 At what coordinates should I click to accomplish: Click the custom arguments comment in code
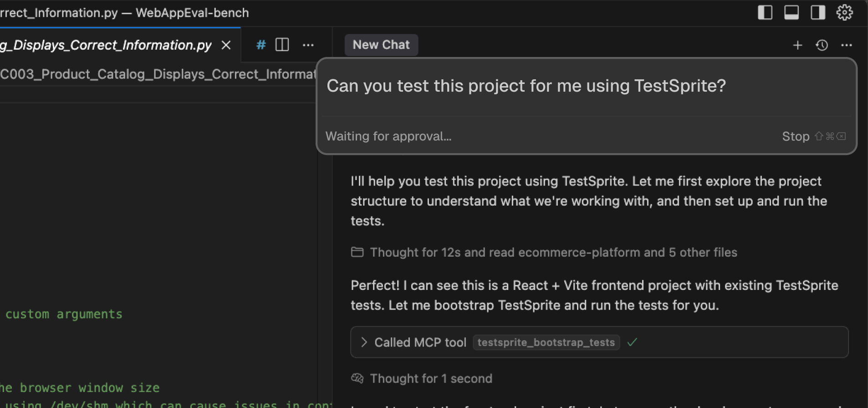tap(64, 314)
